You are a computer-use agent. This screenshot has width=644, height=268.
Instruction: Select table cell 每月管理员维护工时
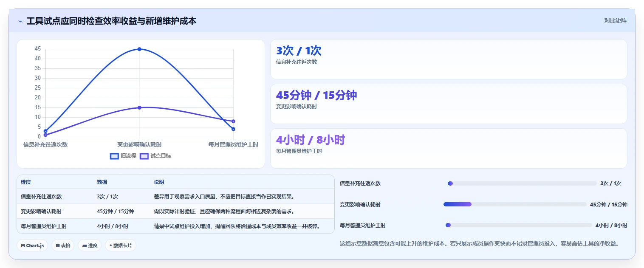(x=44, y=226)
